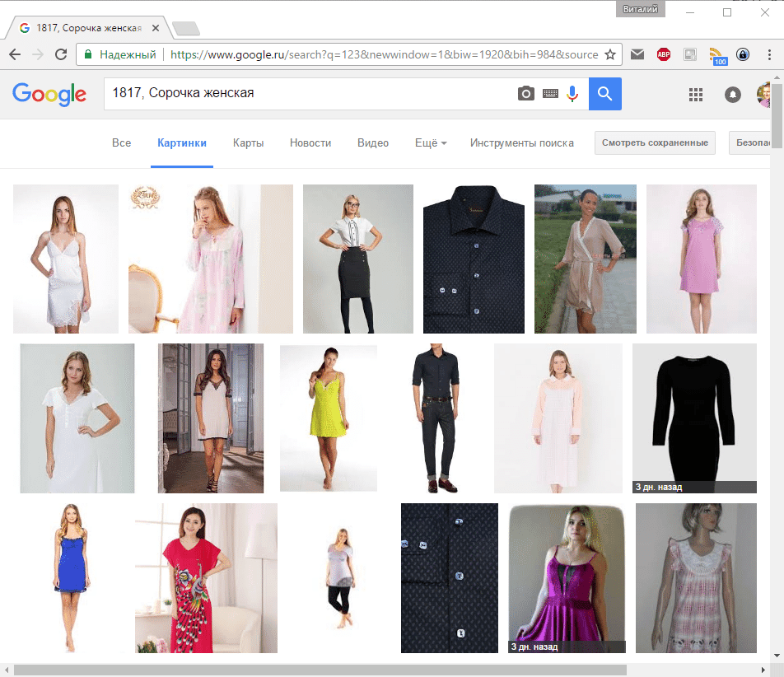Open the blue slip dress image

(x=72, y=578)
